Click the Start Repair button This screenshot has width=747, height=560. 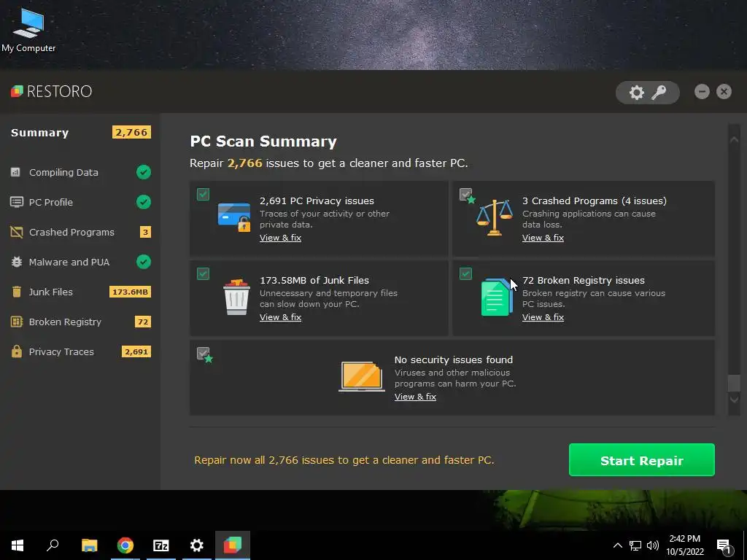coord(642,460)
